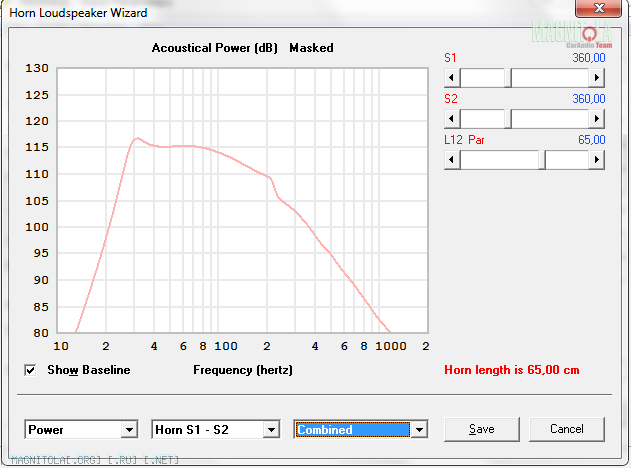Click the S2 slider thumb
The height and width of the screenshot is (469, 632).
[x=511, y=119]
